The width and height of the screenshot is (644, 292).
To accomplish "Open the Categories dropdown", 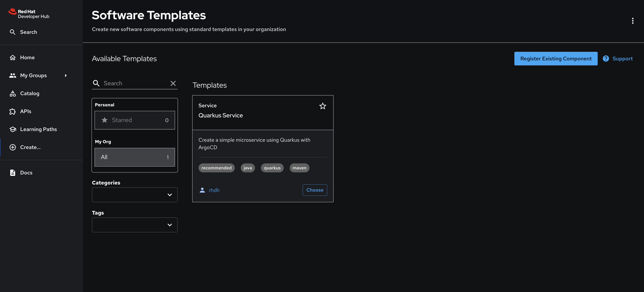I will tap(134, 195).
